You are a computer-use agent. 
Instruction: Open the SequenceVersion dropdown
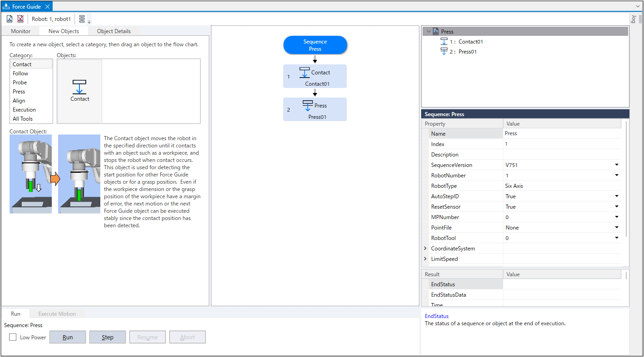617,165
